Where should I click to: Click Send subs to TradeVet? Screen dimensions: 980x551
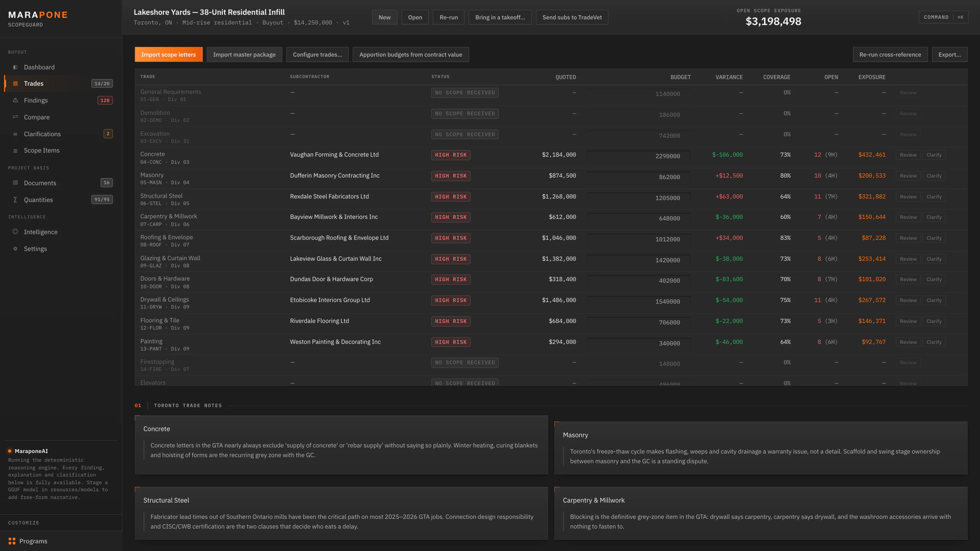click(572, 17)
